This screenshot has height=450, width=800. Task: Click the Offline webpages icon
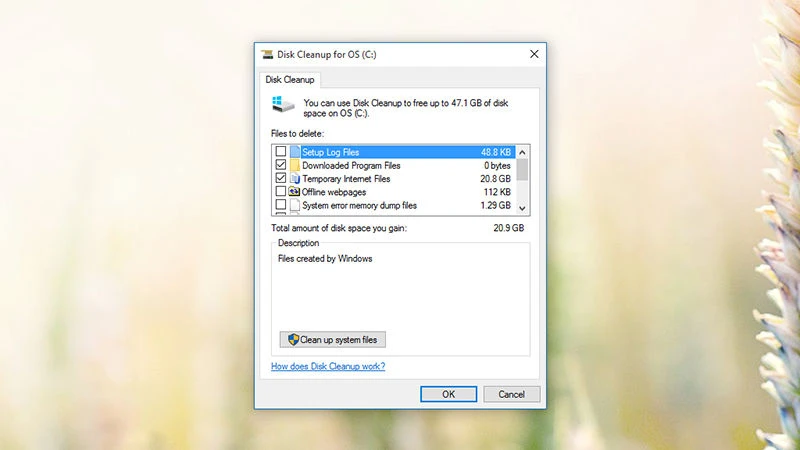(295, 192)
